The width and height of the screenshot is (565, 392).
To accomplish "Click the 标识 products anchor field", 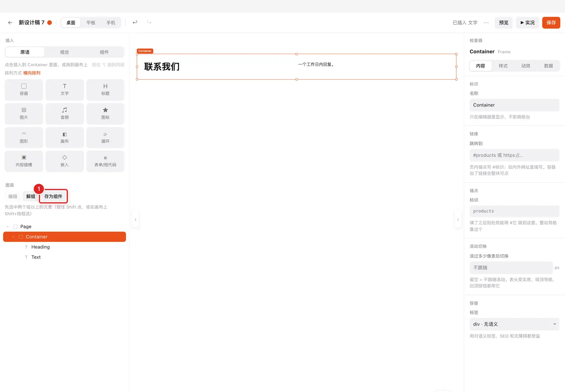I will coord(515,211).
